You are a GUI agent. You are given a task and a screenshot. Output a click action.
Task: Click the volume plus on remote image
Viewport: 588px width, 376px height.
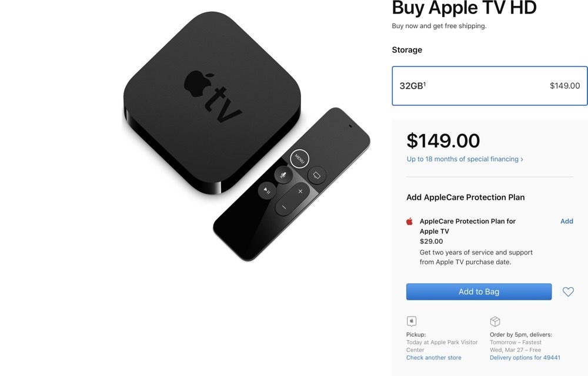300,192
